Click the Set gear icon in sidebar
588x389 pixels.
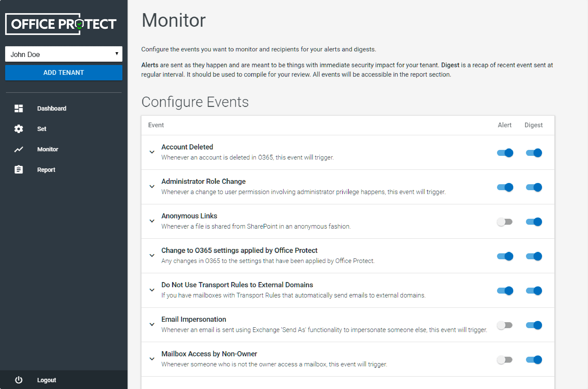[x=19, y=128]
